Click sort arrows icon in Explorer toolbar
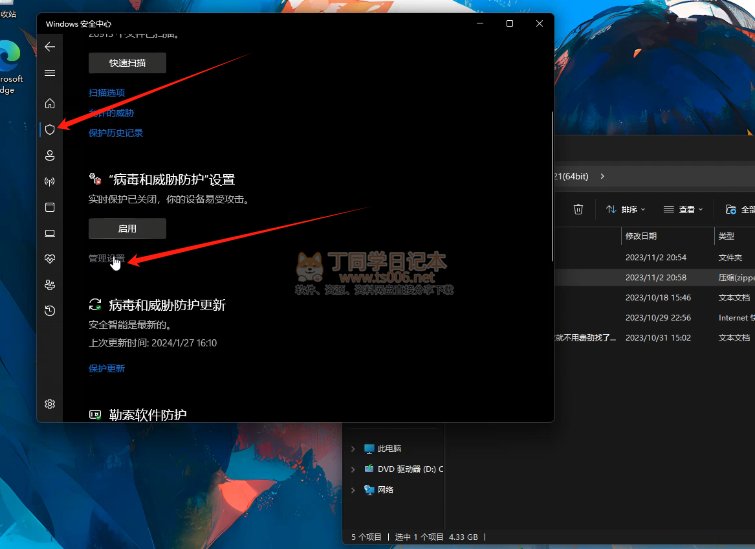The width and height of the screenshot is (755, 549). (611, 209)
